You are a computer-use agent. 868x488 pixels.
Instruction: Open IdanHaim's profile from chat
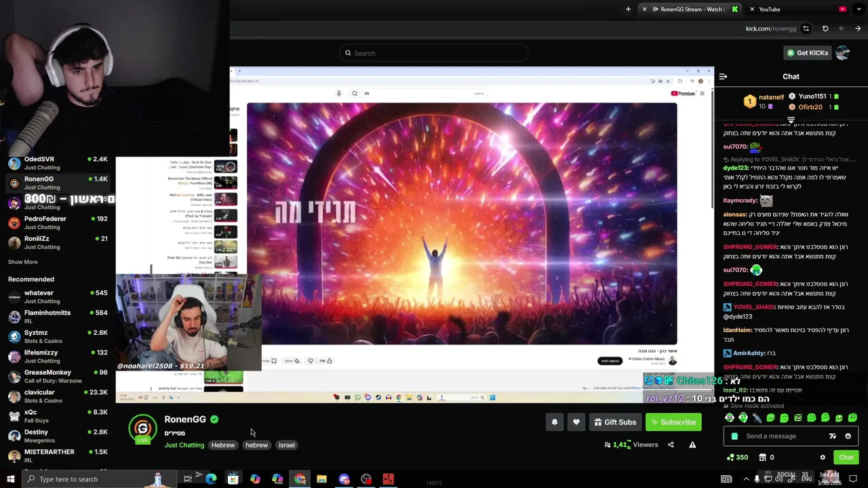(737, 330)
